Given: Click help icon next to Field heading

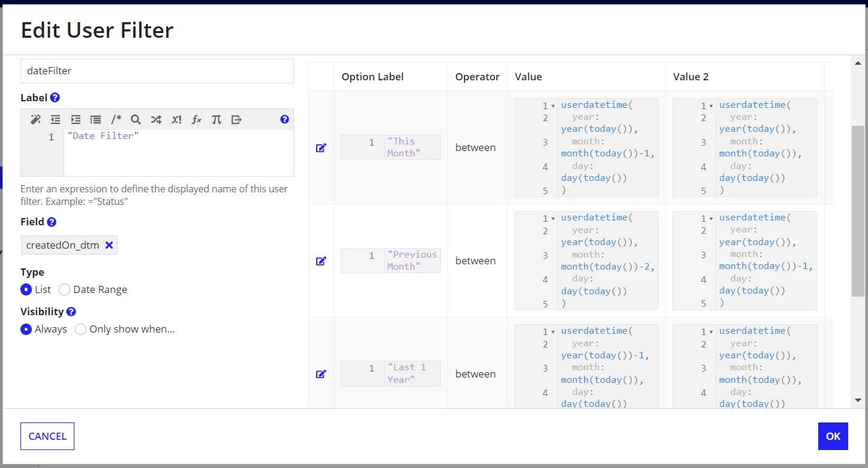Looking at the screenshot, I should click(52, 222).
